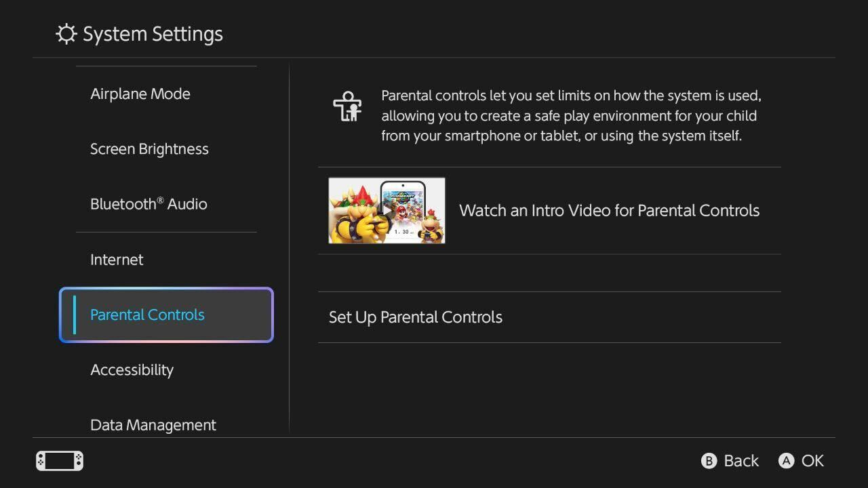Screen dimensions: 868x488
Task: Open the Airplane Mode settings
Action: coord(140,94)
